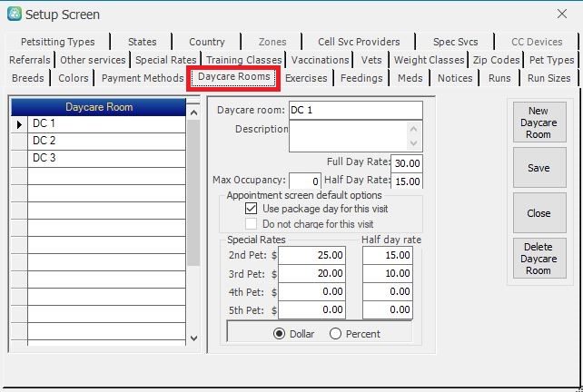Image resolution: width=583 pixels, height=392 pixels.
Task: Click the 2nd Pet special rate field
Action: pyautogui.click(x=312, y=256)
